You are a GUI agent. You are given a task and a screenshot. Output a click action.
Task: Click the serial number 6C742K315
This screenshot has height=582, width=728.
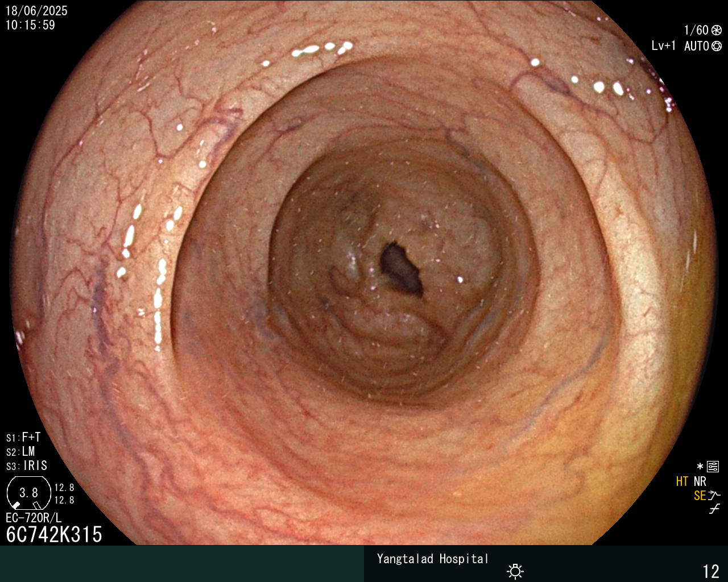[x=54, y=535]
